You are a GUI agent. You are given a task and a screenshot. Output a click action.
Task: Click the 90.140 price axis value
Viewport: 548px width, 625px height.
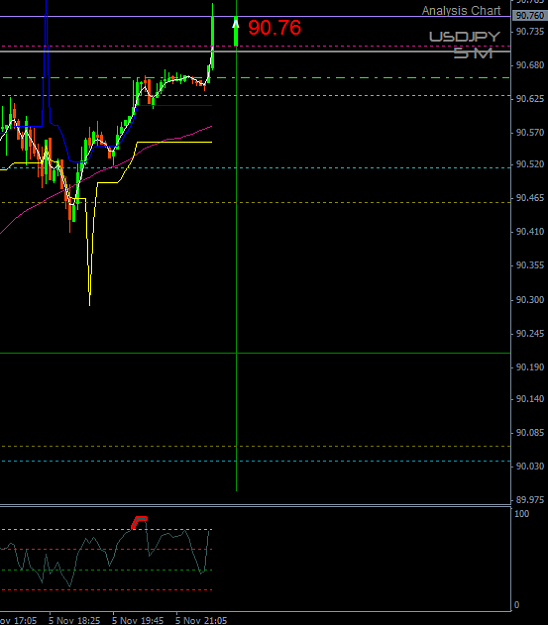click(530, 399)
